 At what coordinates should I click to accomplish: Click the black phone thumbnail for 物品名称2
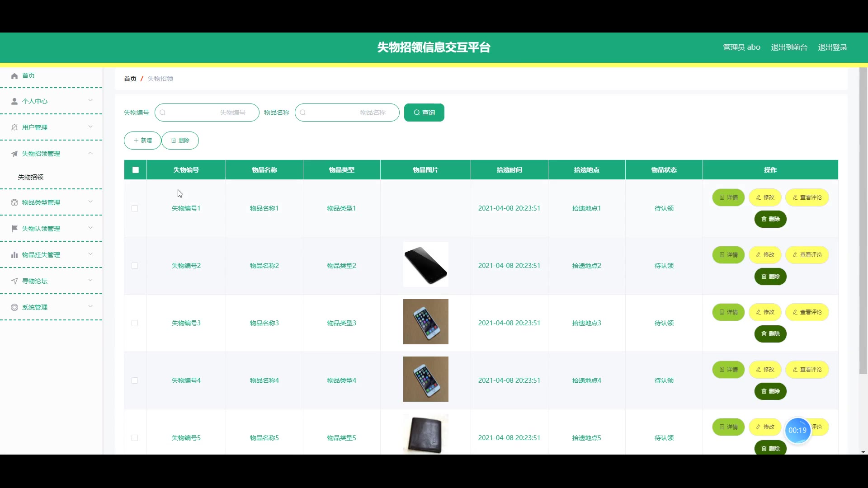(425, 264)
